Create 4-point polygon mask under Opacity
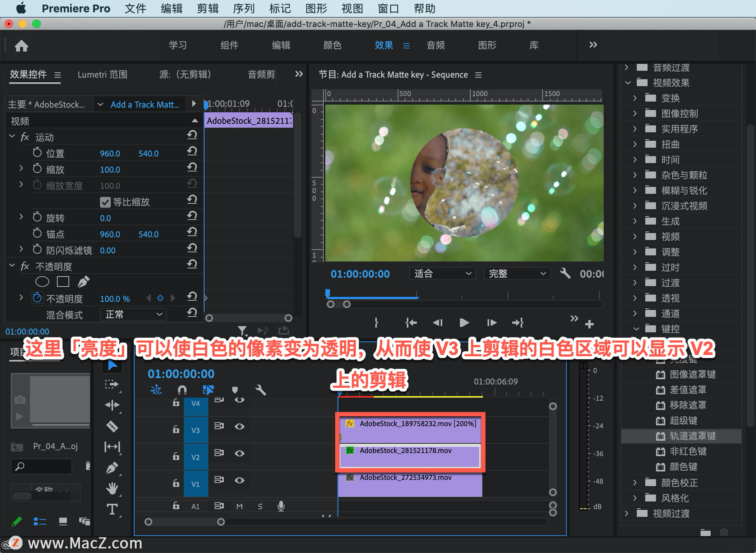This screenshot has width=756, height=553. tap(63, 282)
